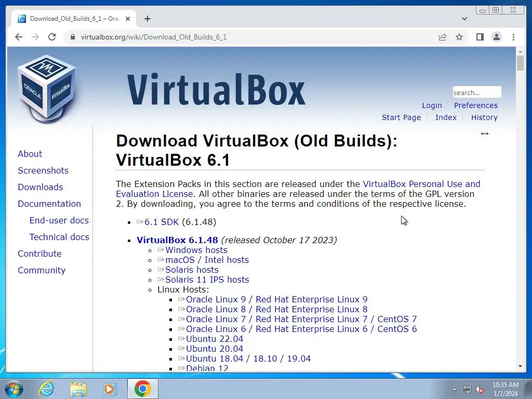Open the Windows Start menu
The image size is (532, 399).
coord(14,389)
